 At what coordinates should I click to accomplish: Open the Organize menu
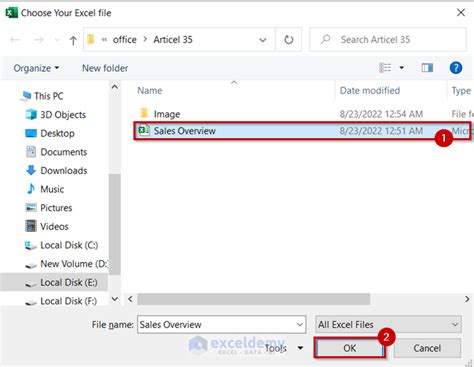point(36,68)
